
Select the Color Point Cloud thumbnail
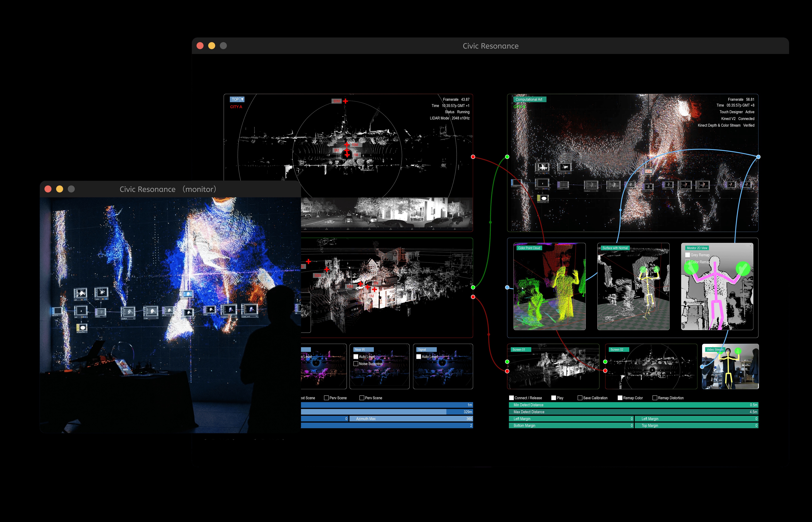(x=549, y=286)
